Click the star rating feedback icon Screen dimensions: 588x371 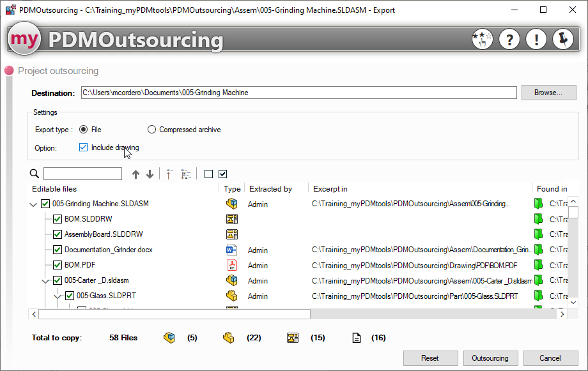pyautogui.click(x=483, y=40)
